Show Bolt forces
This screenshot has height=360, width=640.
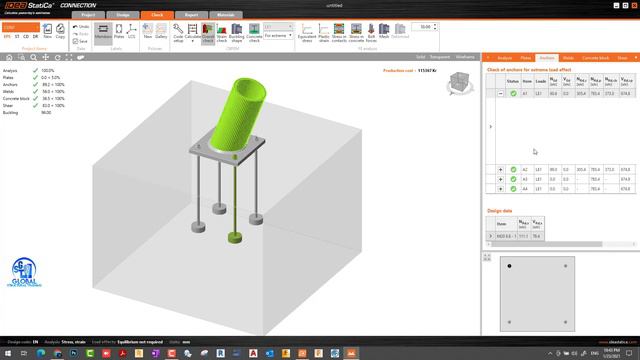click(371, 33)
